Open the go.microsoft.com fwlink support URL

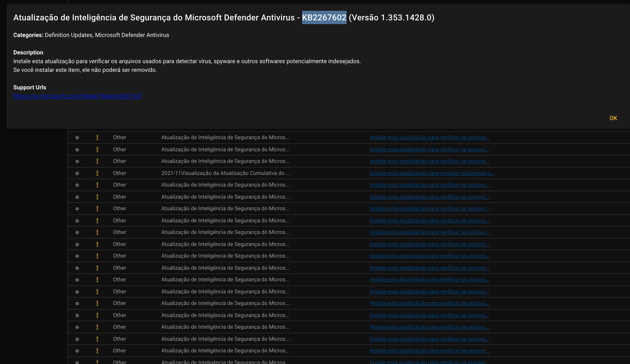click(77, 96)
